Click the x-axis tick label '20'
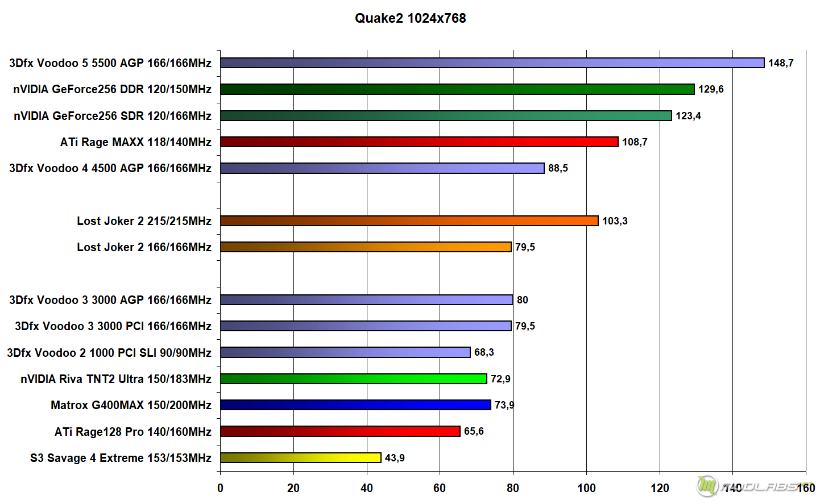Screen dimensions: 820x504 pyautogui.click(x=293, y=488)
